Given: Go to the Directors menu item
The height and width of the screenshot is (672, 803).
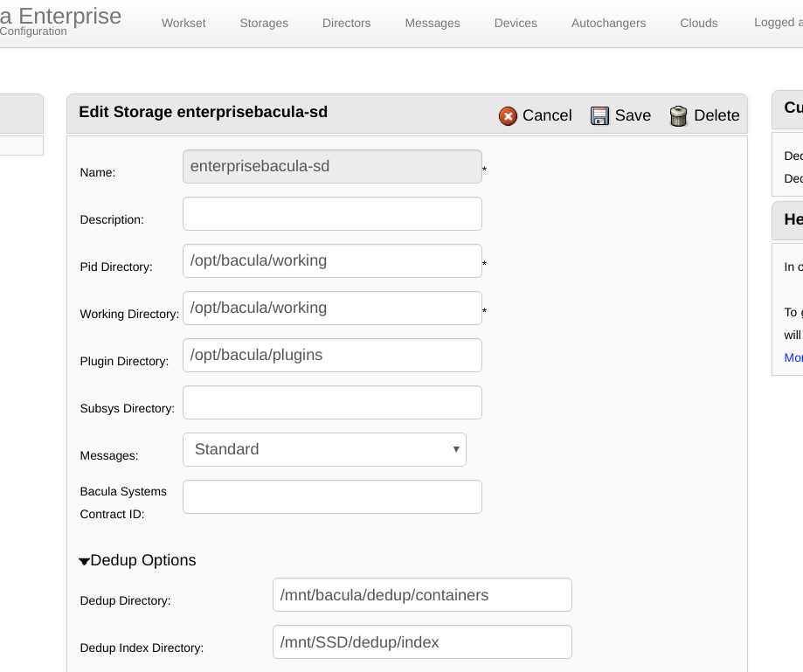Looking at the screenshot, I should pyautogui.click(x=347, y=23).
